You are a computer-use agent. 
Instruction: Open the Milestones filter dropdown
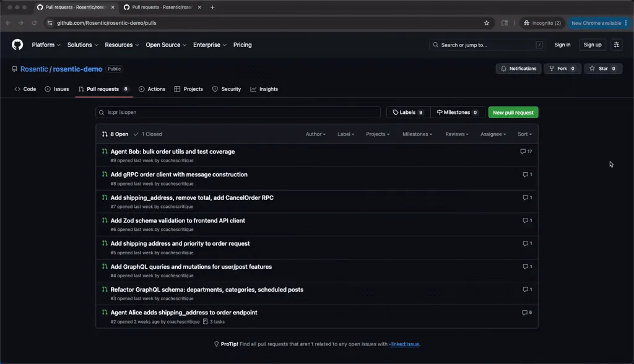tap(417, 134)
